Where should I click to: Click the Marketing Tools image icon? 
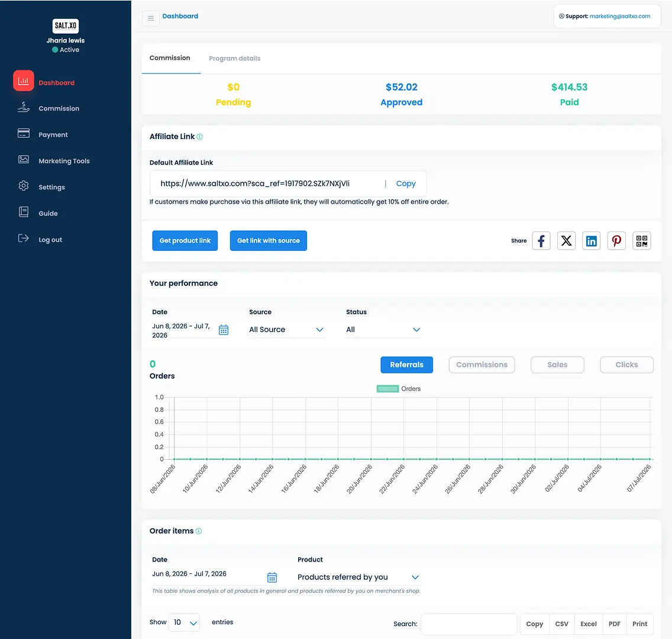24,159
